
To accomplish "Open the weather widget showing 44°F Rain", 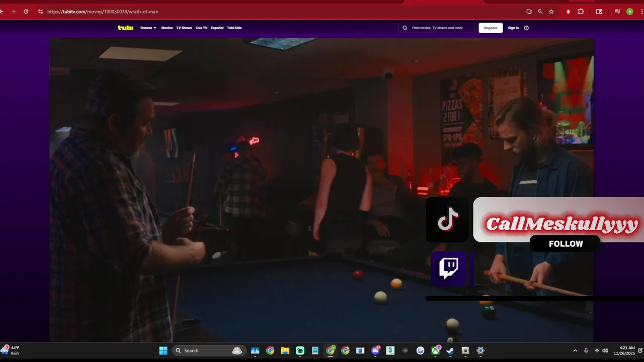I will pos(11,350).
